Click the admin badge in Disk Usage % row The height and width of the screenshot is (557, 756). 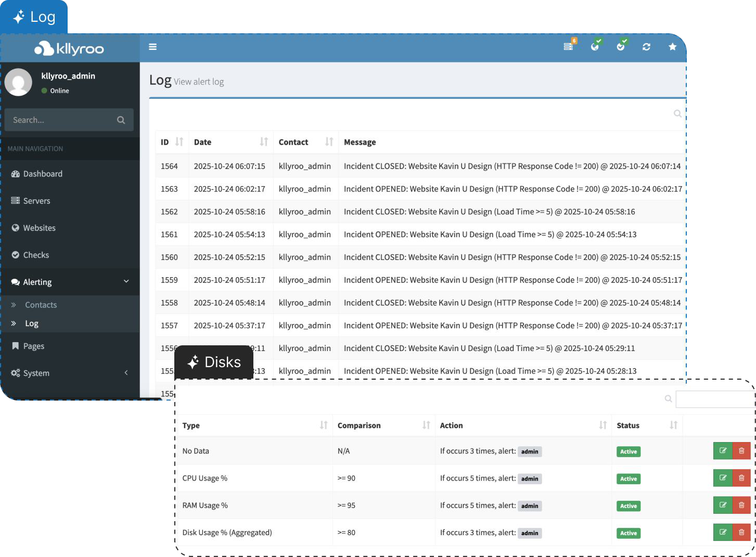[x=530, y=533]
